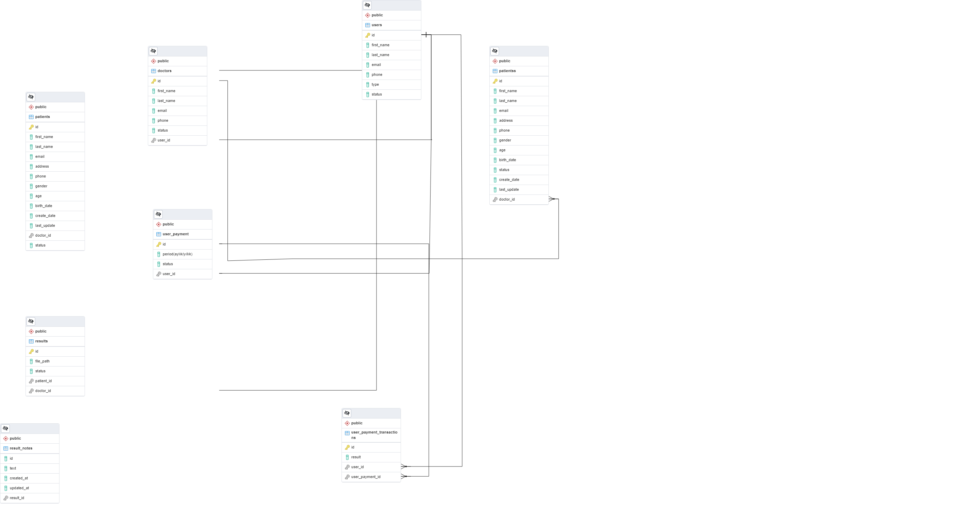Select the patientss table name

click(x=507, y=71)
